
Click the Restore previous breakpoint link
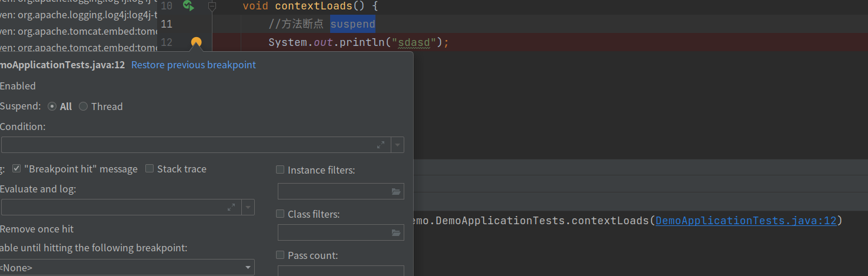click(x=193, y=65)
